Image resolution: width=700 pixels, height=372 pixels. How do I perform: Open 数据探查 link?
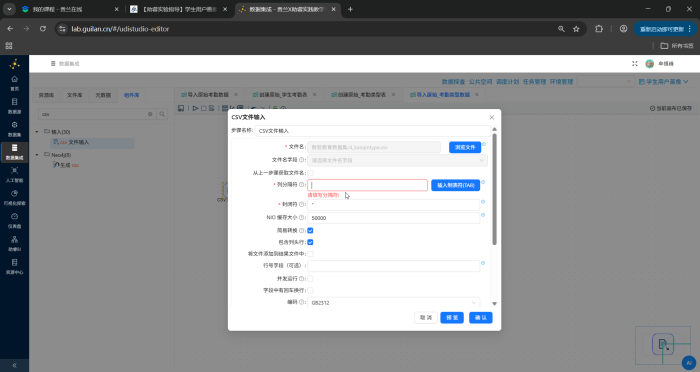pyautogui.click(x=453, y=82)
